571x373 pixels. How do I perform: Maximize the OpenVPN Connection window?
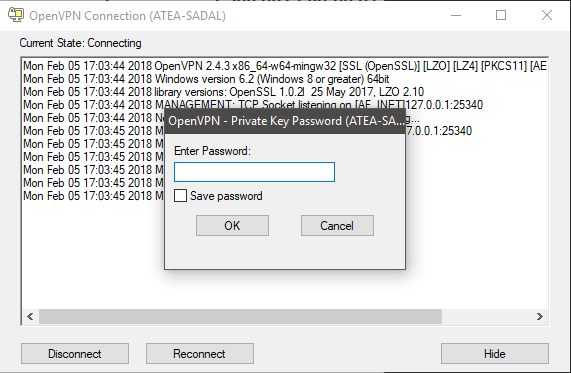[x=501, y=15]
